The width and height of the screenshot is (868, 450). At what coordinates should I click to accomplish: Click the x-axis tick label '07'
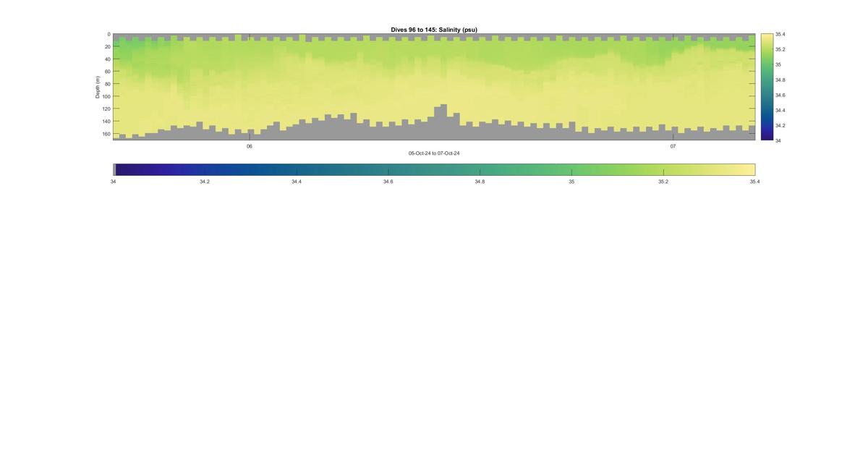coord(673,146)
